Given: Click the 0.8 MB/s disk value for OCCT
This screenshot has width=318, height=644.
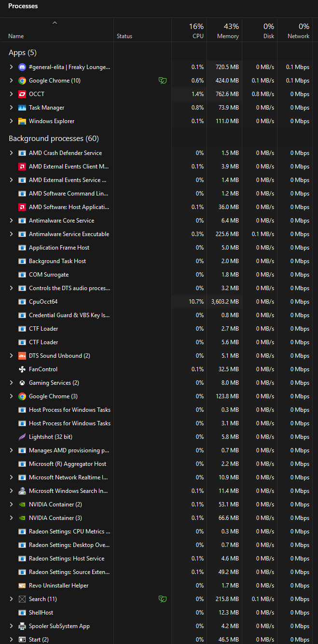Looking at the screenshot, I should [263, 94].
